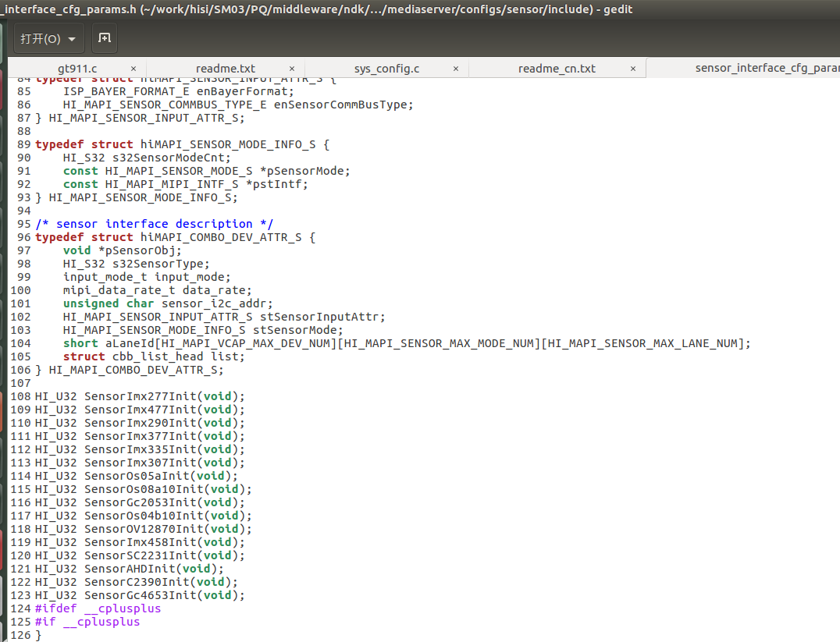Open the 打开(O) file menu button
Image resolution: width=840 pixels, height=642 pixels.
pos(48,38)
